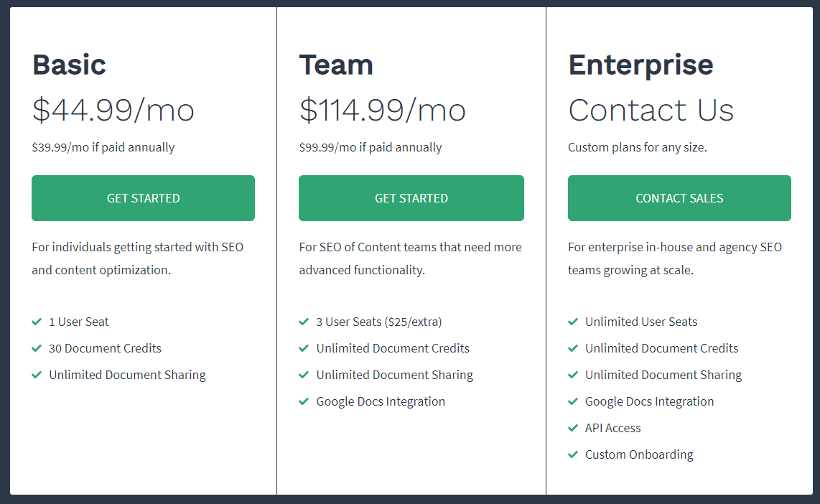This screenshot has height=504, width=820.
Task: Click the $39.99/mo if paid annually note
Action: tap(103, 147)
